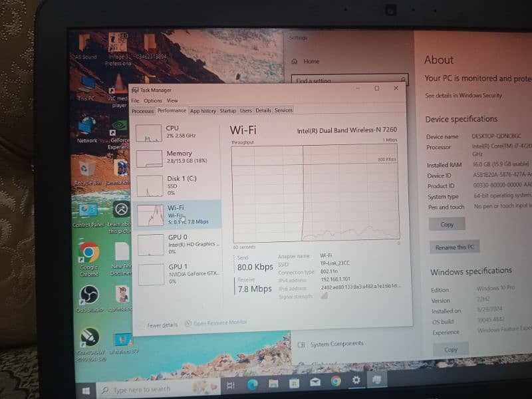The width and height of the screenshot is (532, 399).
Task: Open the Network desktop icon
Action: 87,130
